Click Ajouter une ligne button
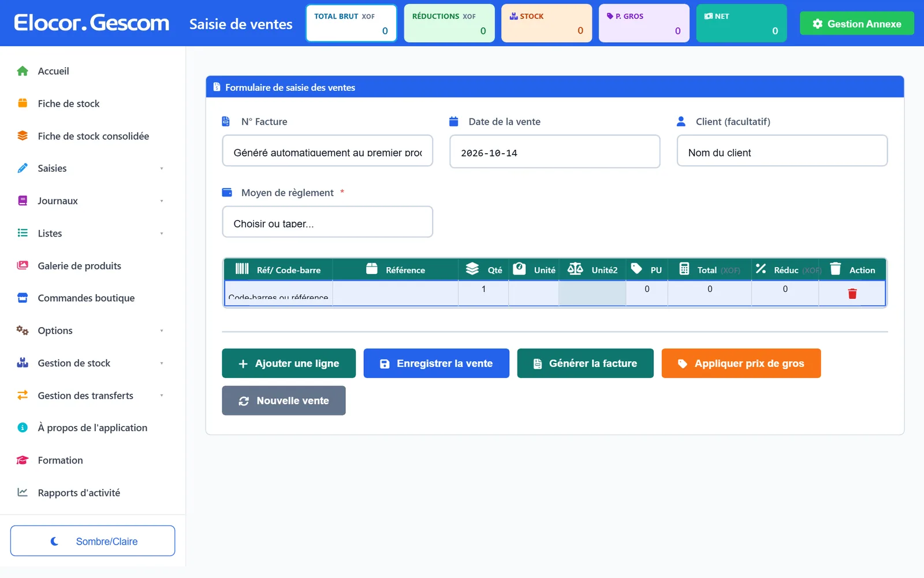The height and width of the screenshot is (578, 924). (x=289, y=363)
